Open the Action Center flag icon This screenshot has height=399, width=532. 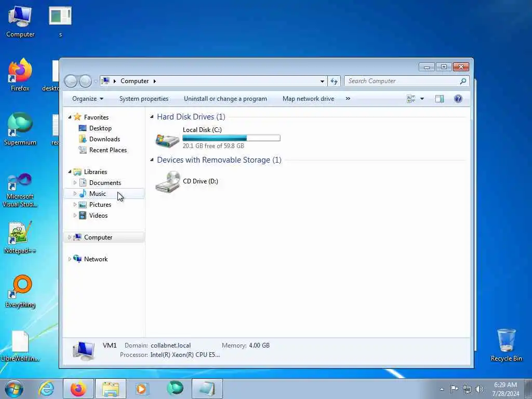454,389
